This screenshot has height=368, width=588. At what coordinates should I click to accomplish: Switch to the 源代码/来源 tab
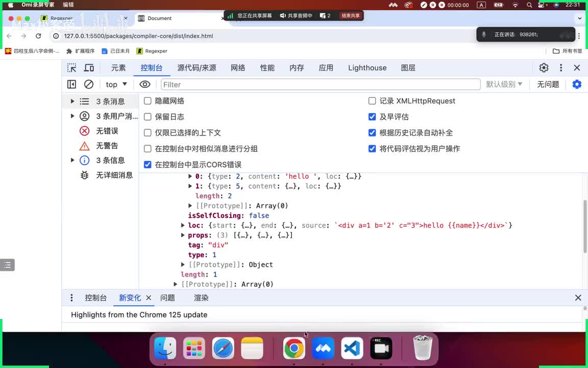point(197,68)
